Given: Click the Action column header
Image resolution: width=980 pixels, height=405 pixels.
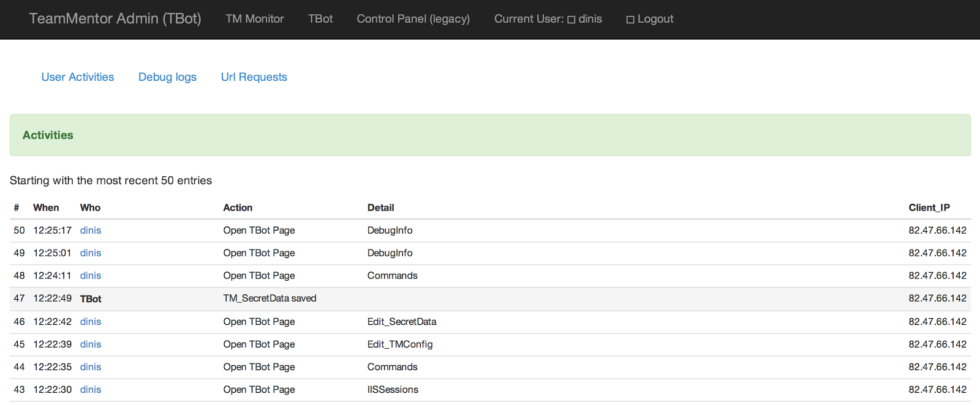Looking at the screenshot, I should (238, 208).
